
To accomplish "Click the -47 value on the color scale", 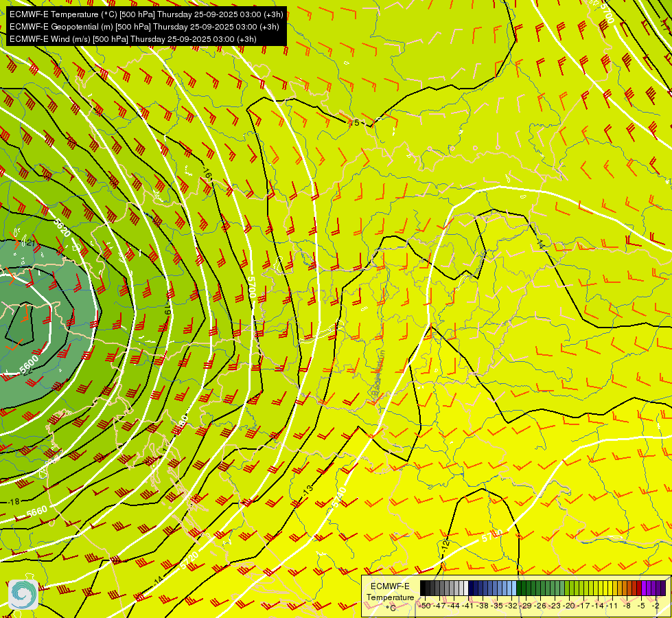I will click(x=439, y=606).
